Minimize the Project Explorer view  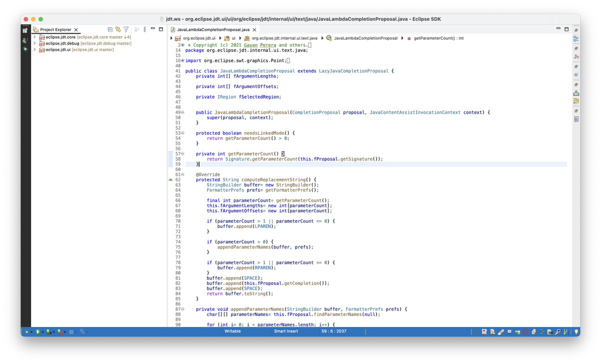[x=153, y=30]
